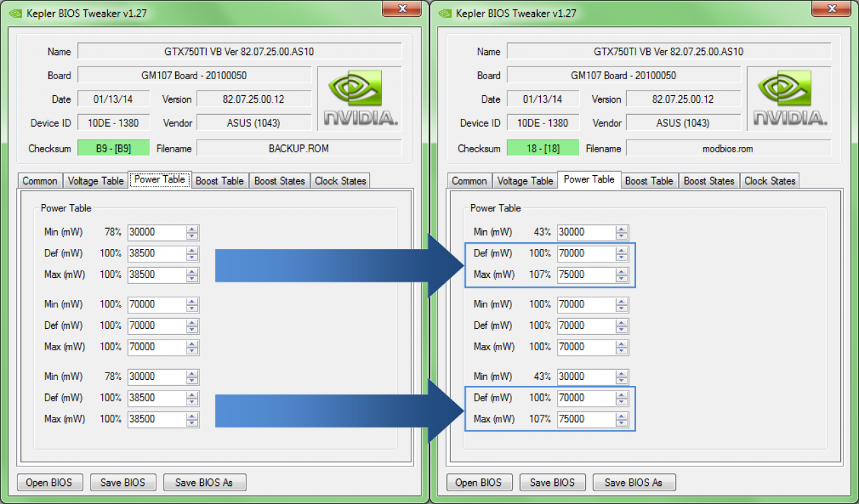Click right window title bar app icon
Image resolution: width=859 pixels, height=504 pixels.
(445, 13)
